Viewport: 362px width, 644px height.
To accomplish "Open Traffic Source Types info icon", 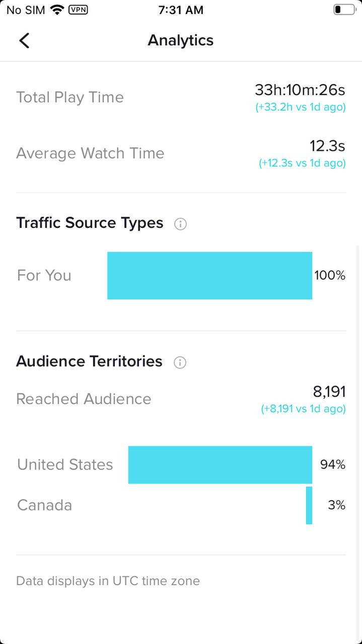I will pyautogui.click(x=180, y=224).
